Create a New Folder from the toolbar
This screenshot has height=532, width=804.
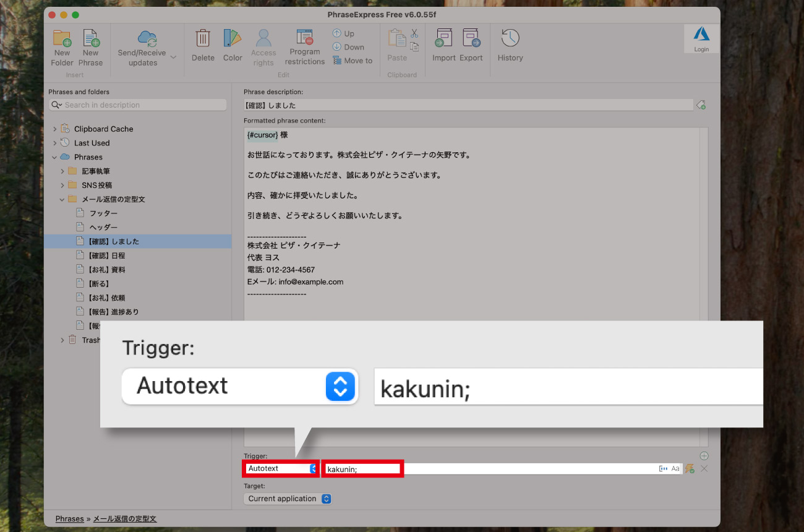(62, 48)
